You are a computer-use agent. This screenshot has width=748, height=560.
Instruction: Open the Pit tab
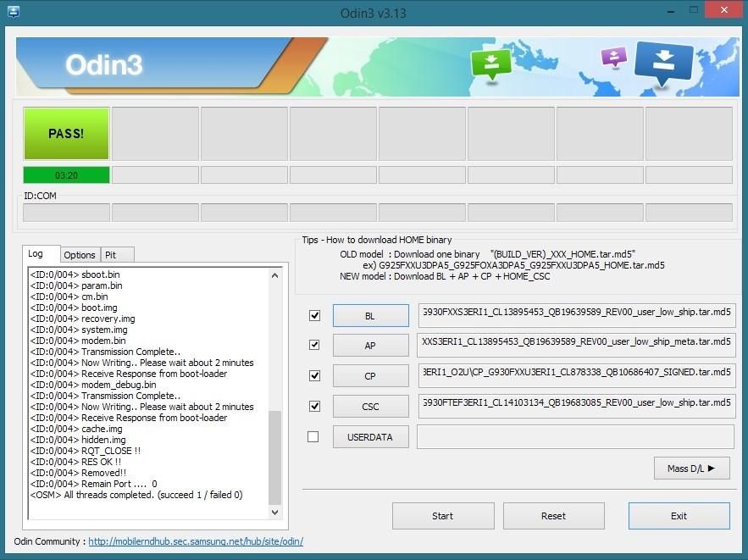click(x=110, y=255)
